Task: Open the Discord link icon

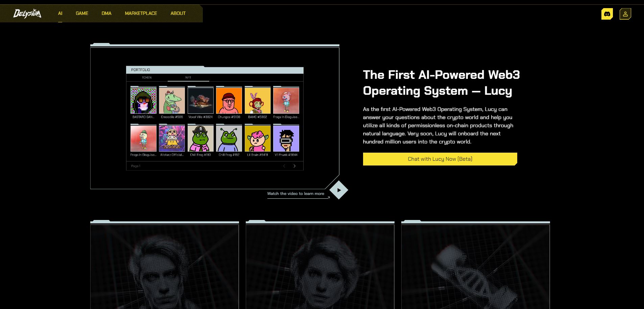Action: pos(607,14)
